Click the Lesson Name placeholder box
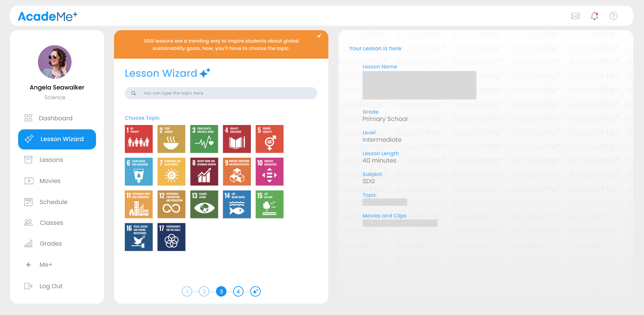644x315 pixels. point(419,85)
